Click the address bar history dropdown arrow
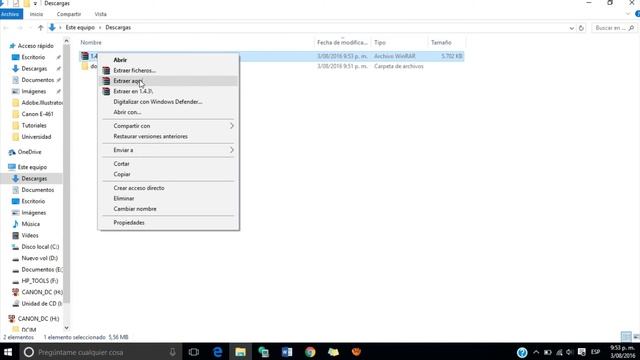This screenshot has width=640, height=360. point(571,28)
